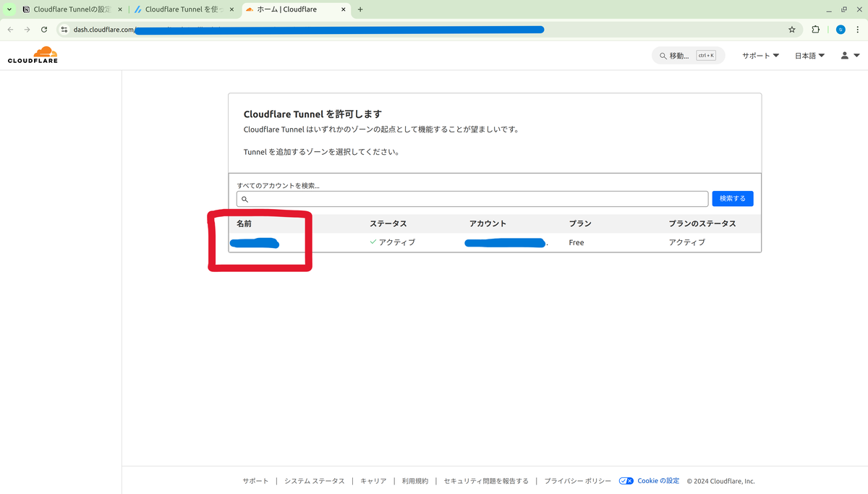Click the magnifier icon in account search field
Image resolution: width=868 pixels, height=494 pixels.
point(244,200)
